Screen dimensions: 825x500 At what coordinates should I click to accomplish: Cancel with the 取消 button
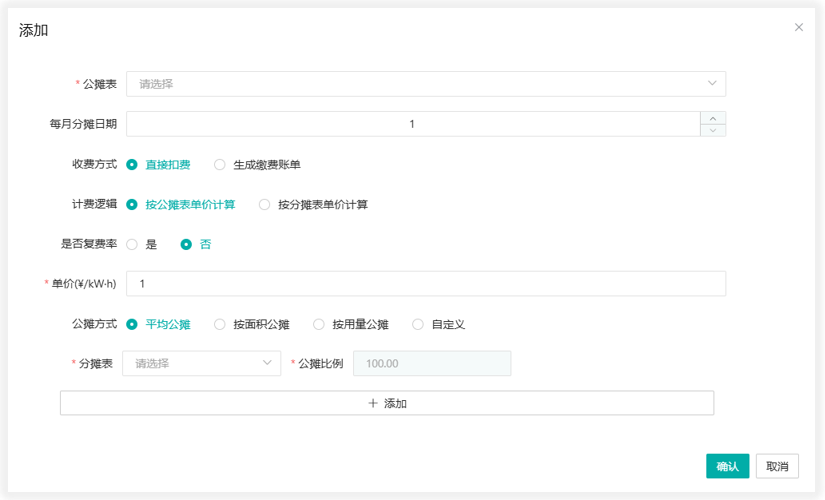[777, 466]
